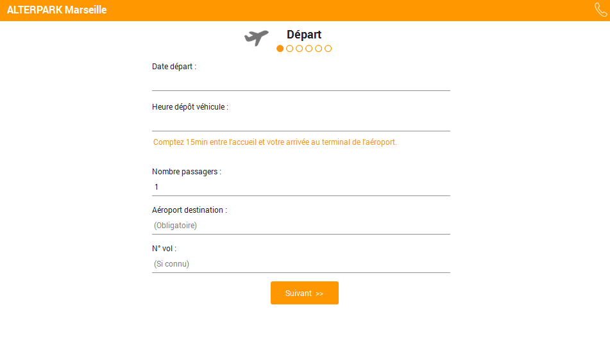Open the Date départ input field
The height and width of the screenshot is (364, 610).
coord(301,82)
